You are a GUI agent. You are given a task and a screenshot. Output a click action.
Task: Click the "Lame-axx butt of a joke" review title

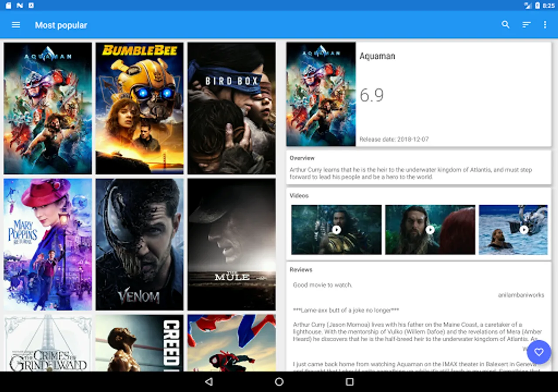[346, 310]
